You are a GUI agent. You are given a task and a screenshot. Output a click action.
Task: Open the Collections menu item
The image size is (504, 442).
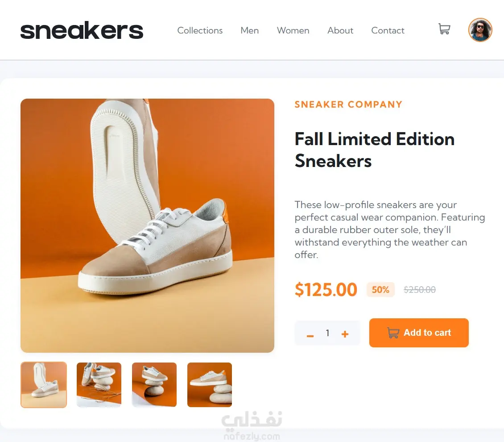click(x=200, y=30)
